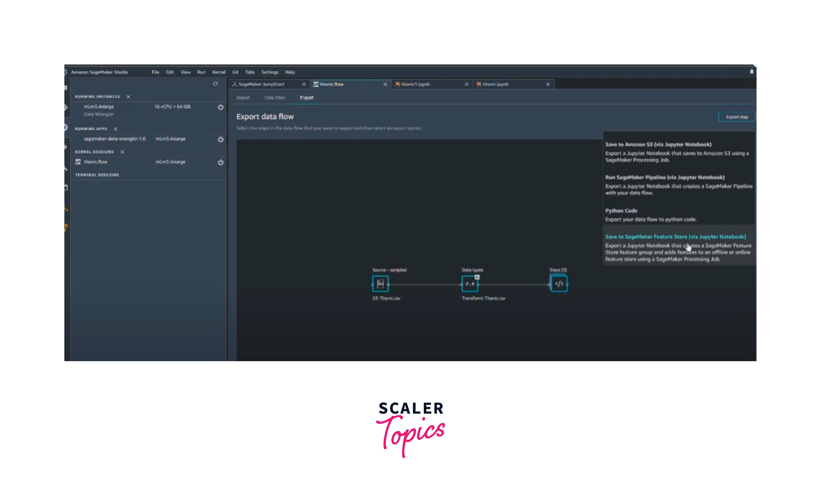Switch to the titanic1.ipynb tab
821x504 pixels.
tap(415, 84)
